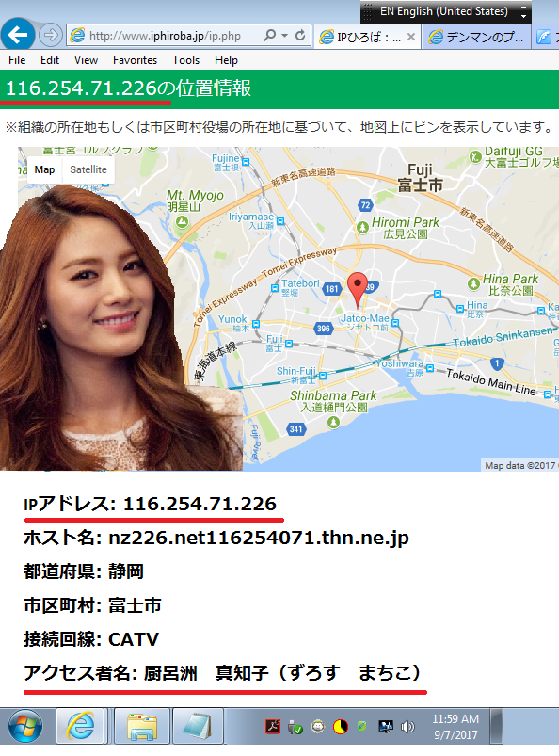Open the Tools menu
Screen dimensions: 559x756
(x=186, y=60)
